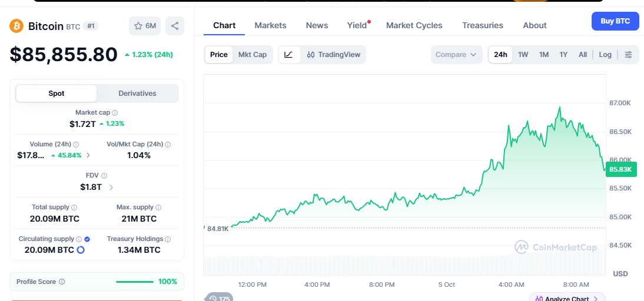Click circulating supply progress ring icon
Image resolution: width=644 pixels, height=301 pixels.
pos(81,250)
